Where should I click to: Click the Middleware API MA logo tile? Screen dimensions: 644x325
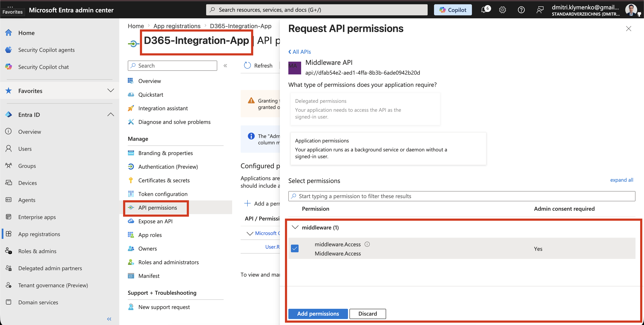click(x=295, y=68)
